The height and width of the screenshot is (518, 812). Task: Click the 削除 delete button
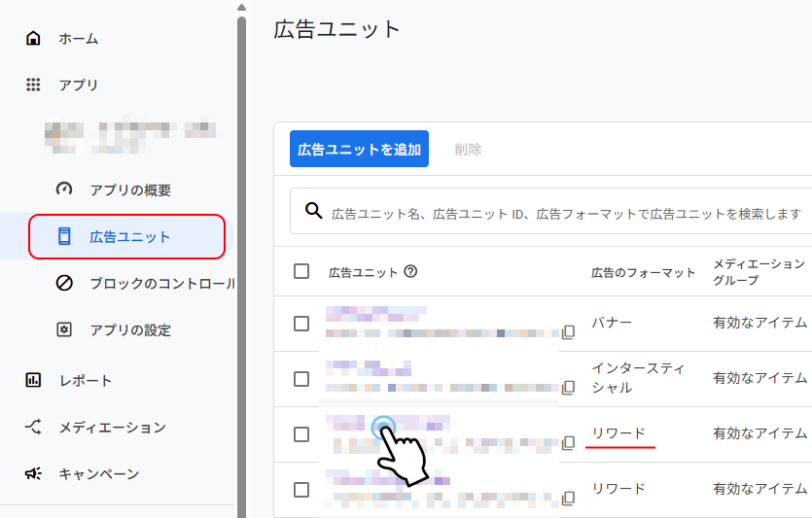point(468,150)
